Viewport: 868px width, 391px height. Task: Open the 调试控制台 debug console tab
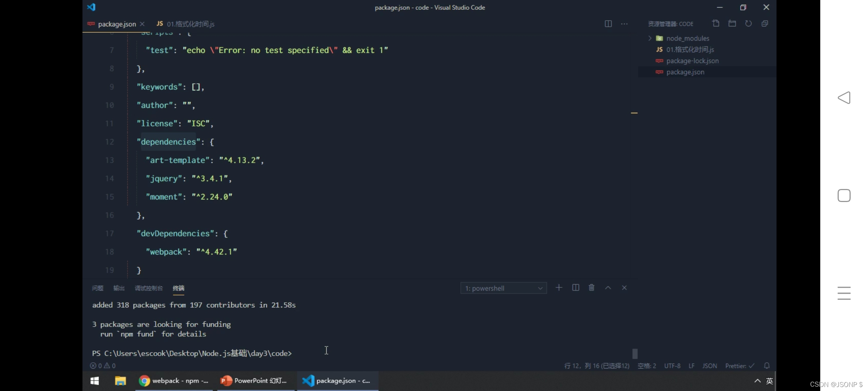pos(149,288)
